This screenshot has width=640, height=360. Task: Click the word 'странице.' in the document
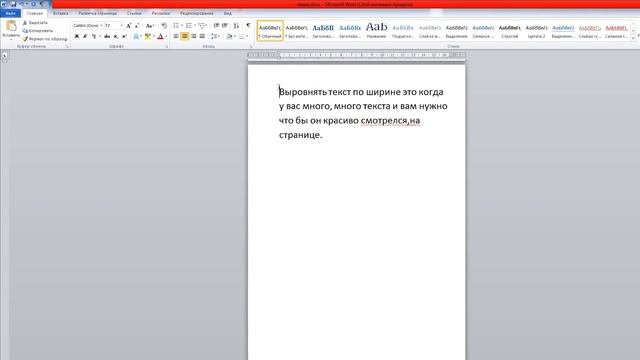pyautogui.click(x=300, y=135)
